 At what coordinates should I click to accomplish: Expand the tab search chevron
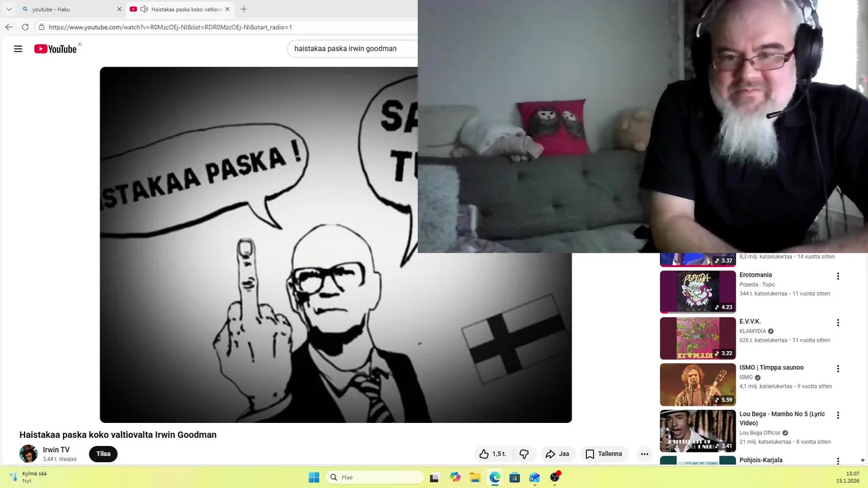coord(9,9)
